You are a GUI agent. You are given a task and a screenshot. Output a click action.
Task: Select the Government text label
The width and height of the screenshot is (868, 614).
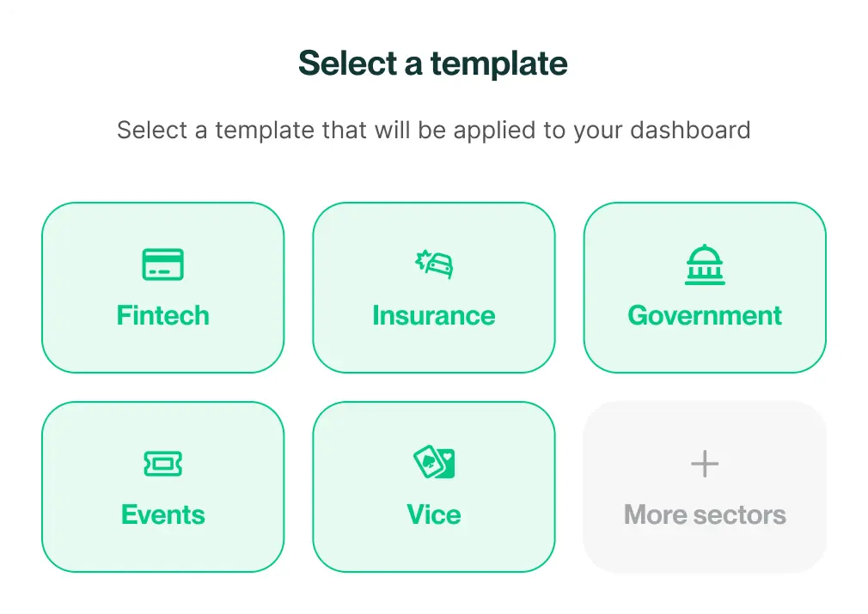[705, 315]
